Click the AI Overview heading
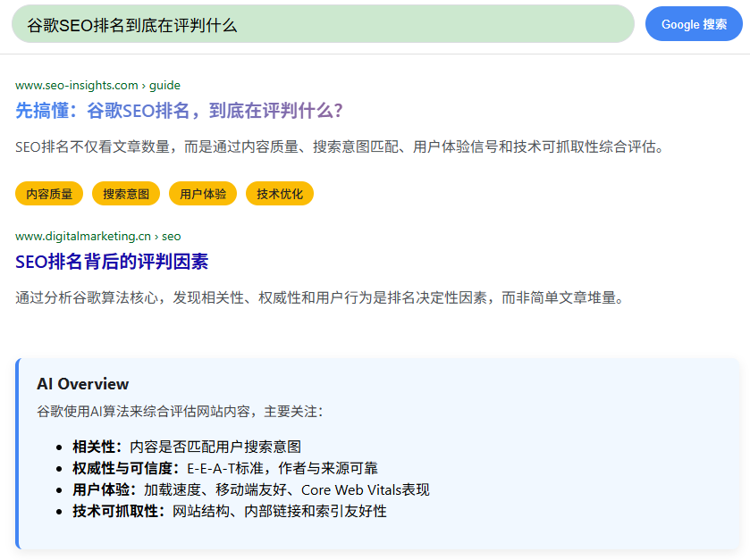 (x=83, y=384)
